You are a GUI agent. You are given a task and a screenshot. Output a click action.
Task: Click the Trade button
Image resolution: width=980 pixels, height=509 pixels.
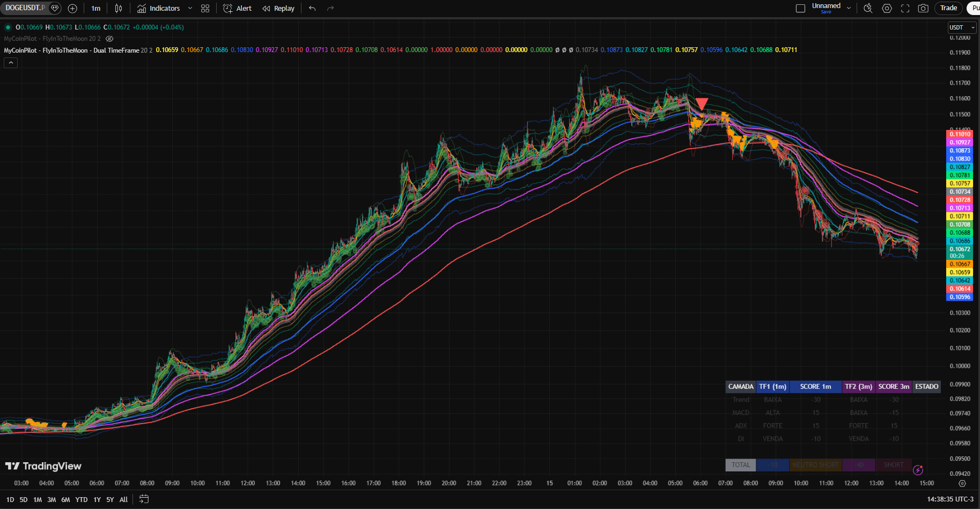coord(948,8)
